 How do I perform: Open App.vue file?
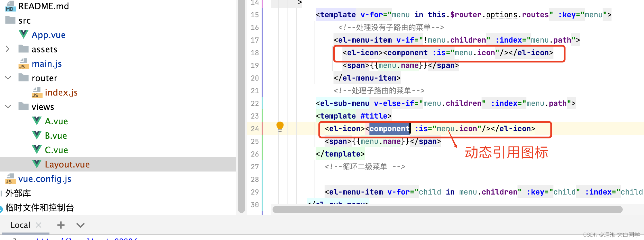pyautogui.click(x=49, y=35)
